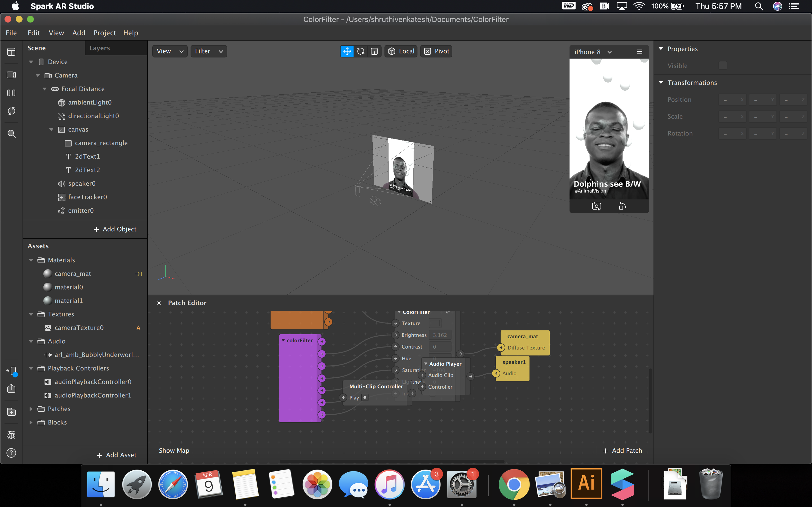
Task: Open the search icon in left sidebar
Action: point(11,134)
